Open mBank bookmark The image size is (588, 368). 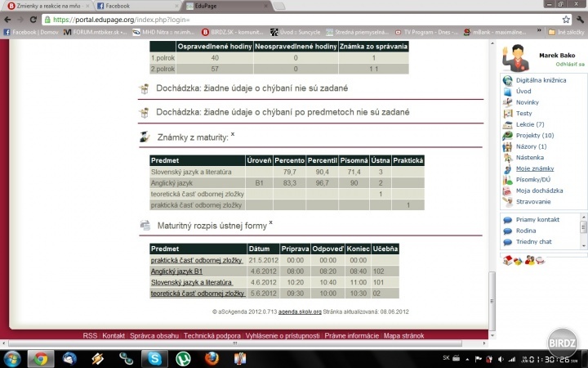coord(495,32)
